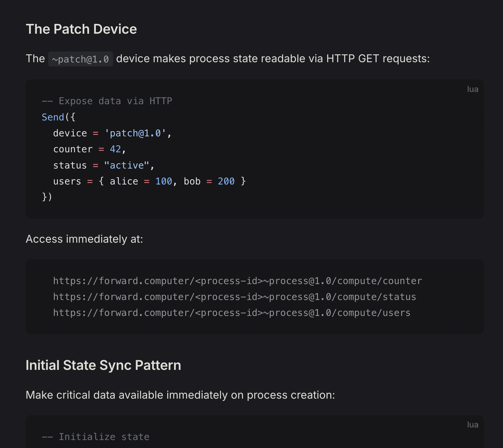Click the comment '-- Initialize state'
Viewport: 503px width, 448px height.
tap(96, 437)
